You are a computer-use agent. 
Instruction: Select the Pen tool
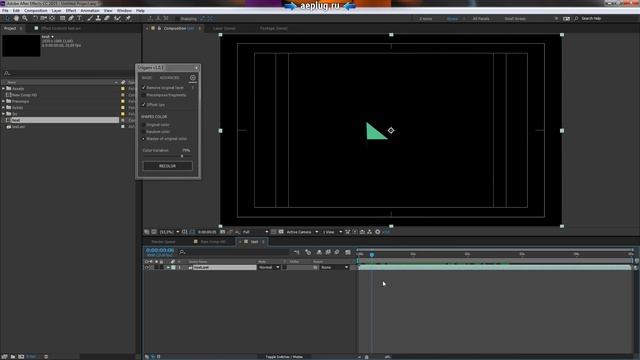click(71, 18)
